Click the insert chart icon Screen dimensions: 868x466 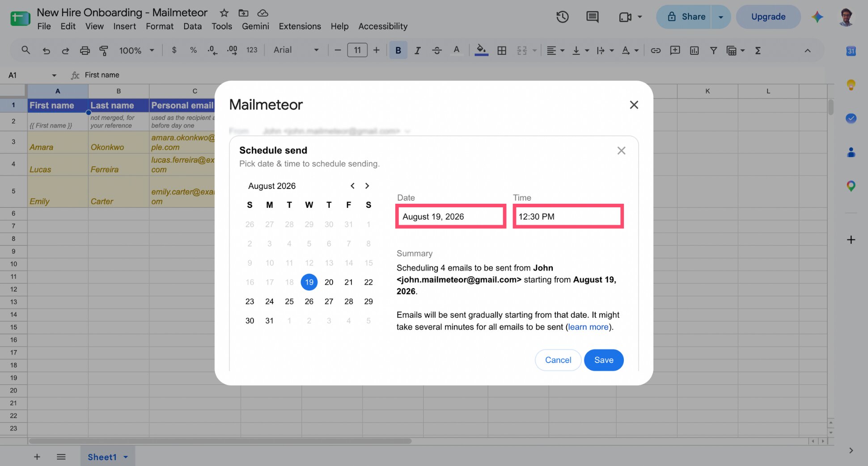coord(694,50)
